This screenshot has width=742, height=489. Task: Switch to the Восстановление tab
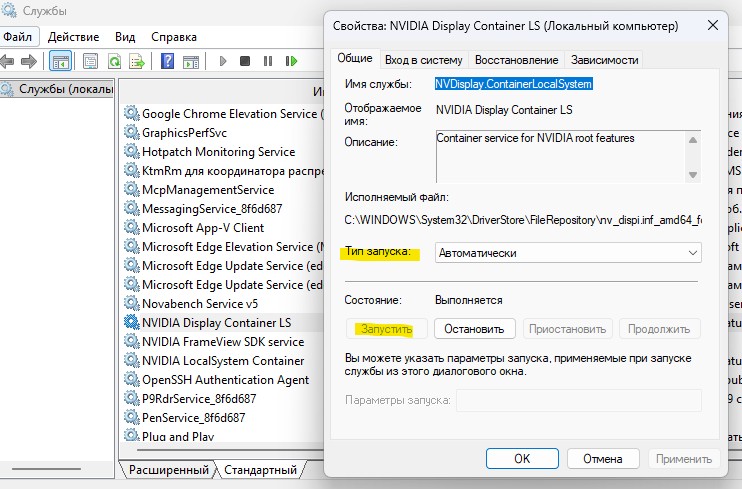[516, 60]
